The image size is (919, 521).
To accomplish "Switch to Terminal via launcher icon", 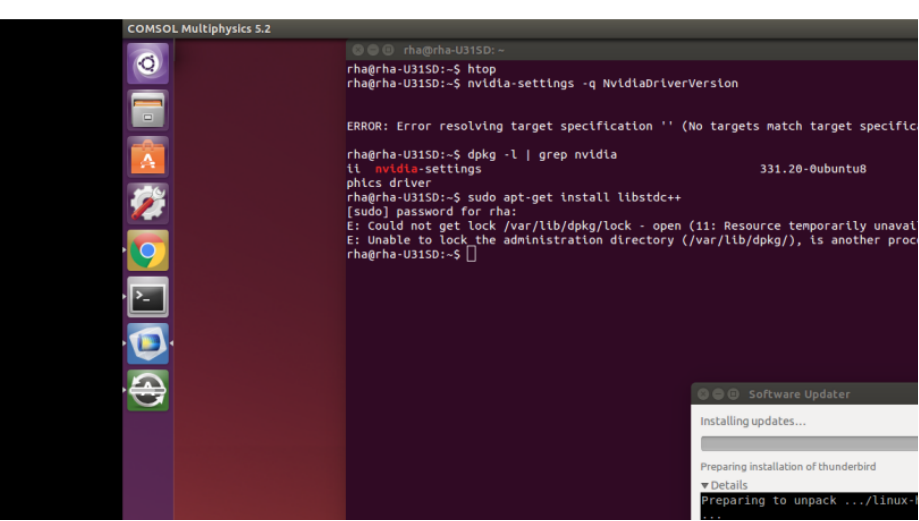I will (x=148, y=297).
